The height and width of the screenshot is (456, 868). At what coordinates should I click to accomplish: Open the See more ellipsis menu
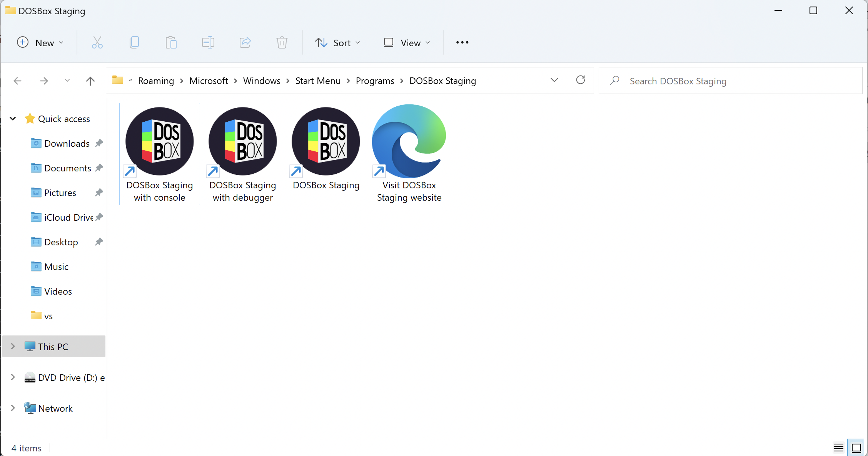pyautogui.click(x=462, y=42)
